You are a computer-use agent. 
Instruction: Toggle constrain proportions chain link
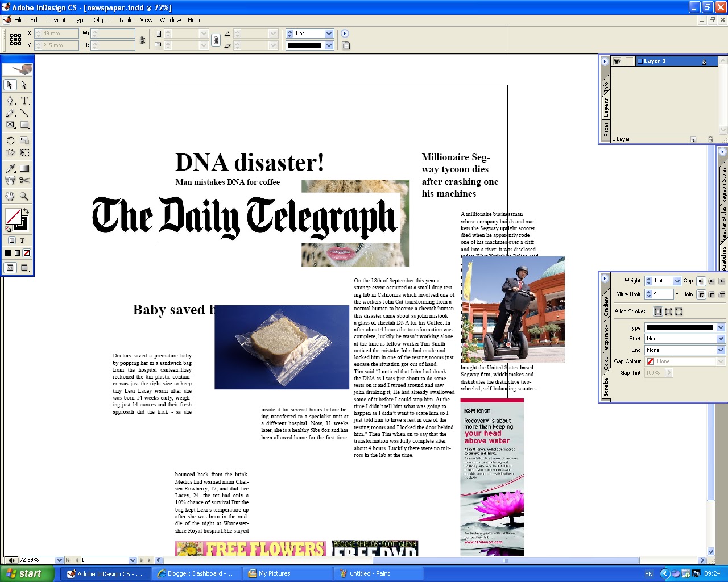click(216, 40)
